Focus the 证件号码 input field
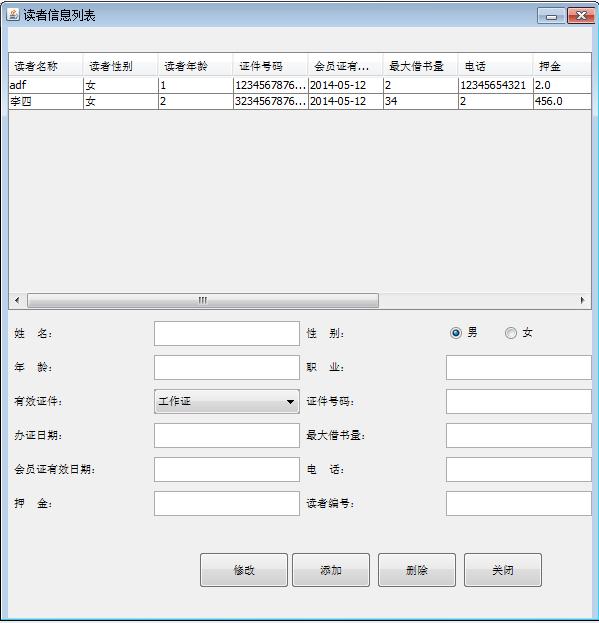Screen dimensions: 599x623 point(518,401)
